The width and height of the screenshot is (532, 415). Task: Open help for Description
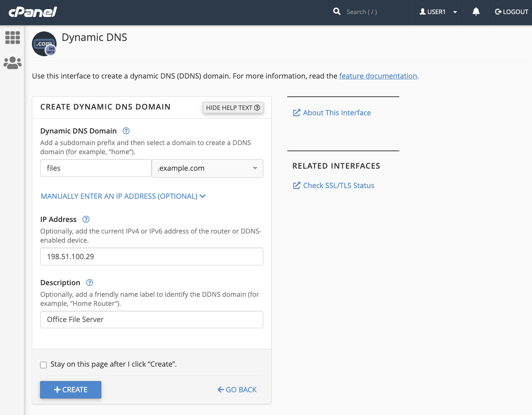click(x=89, y=283)
